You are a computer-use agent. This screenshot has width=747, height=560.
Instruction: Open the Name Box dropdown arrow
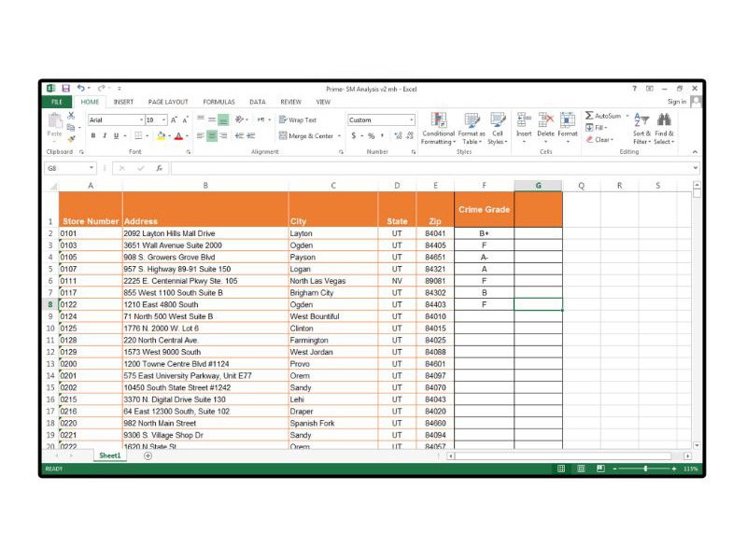tap(92, 168)
